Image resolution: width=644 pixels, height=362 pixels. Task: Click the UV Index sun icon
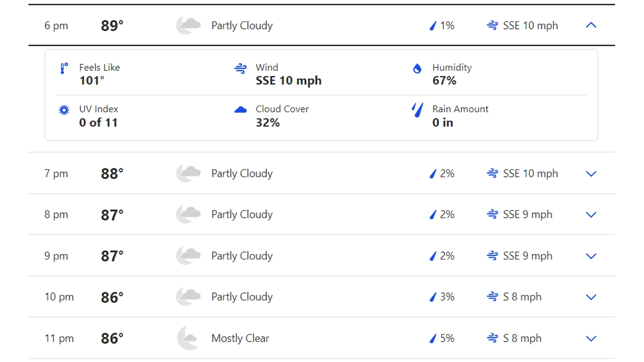(64, 110)
